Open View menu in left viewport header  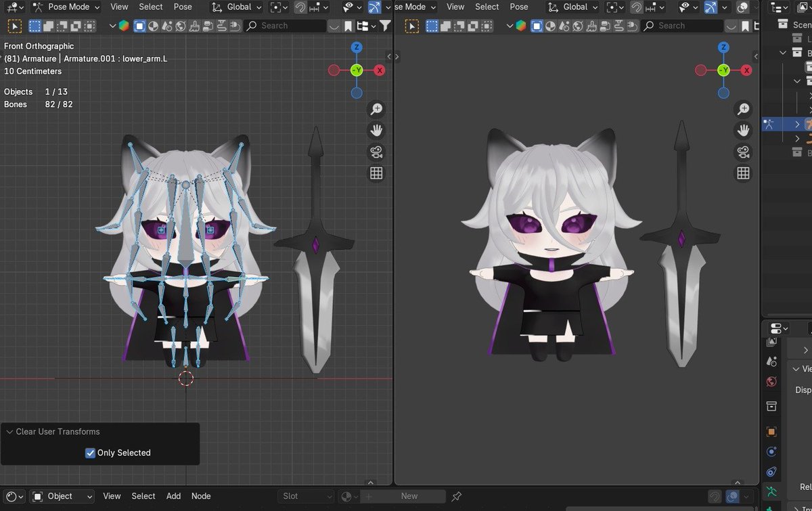119,7
